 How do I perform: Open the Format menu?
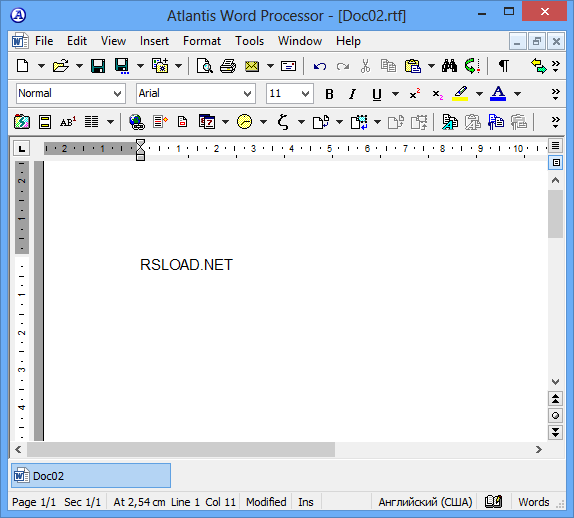(202, 41)
